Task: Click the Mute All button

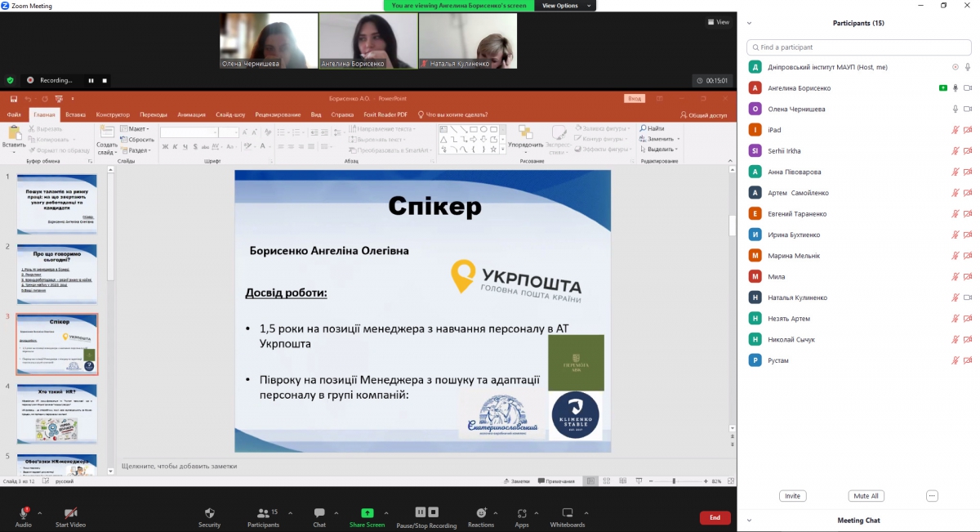Action: [x=866, y=496]
